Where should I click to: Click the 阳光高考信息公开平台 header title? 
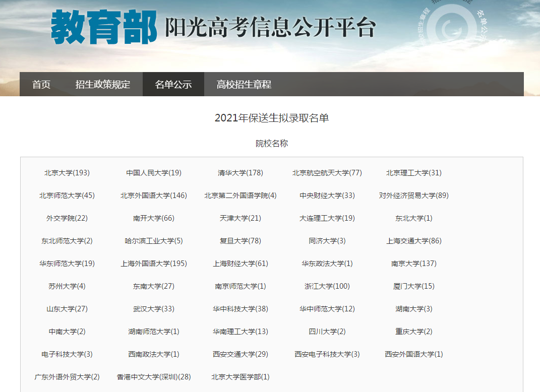[x=270, y=27]
